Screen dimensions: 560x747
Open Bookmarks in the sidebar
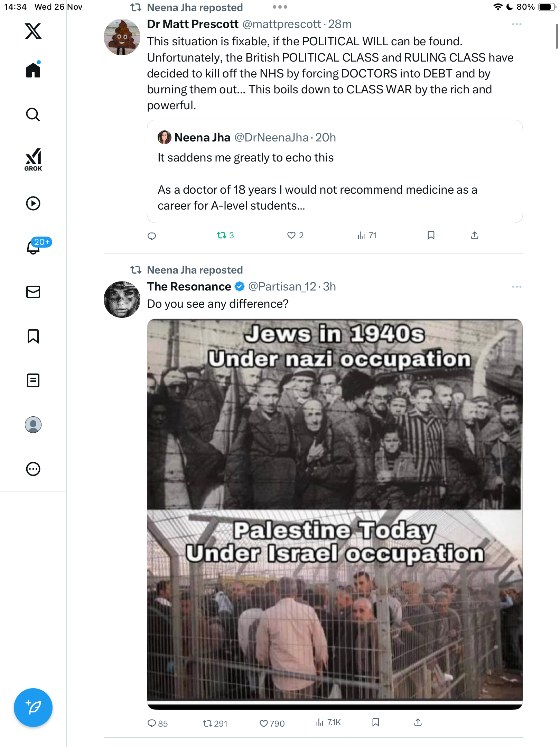33,336
